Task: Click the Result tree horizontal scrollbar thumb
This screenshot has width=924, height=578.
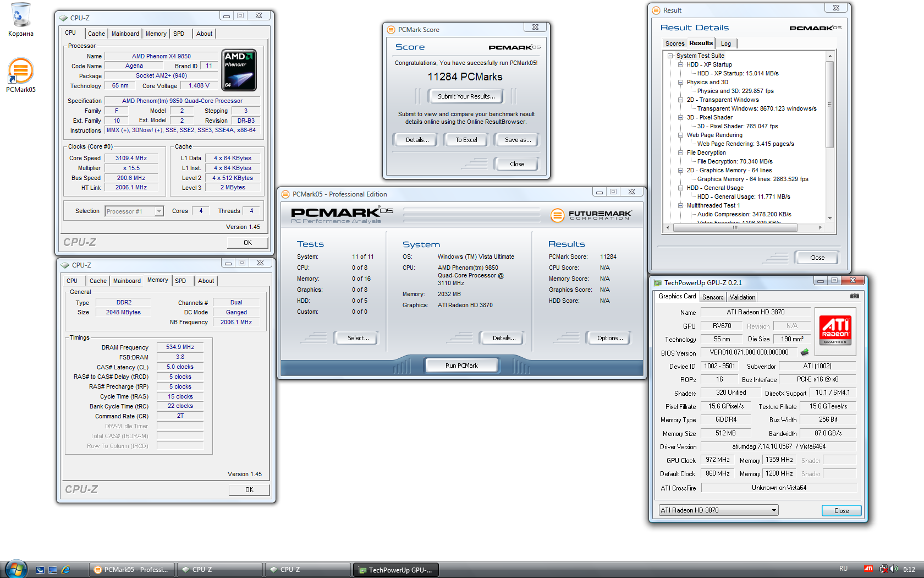Action: pos(735,227)
